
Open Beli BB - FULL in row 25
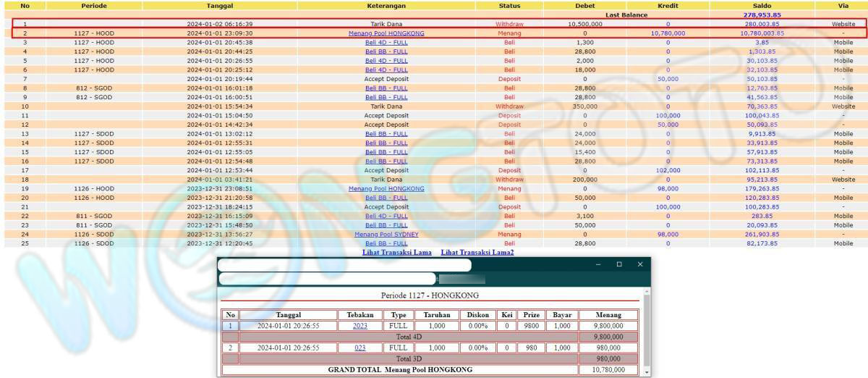386,243
